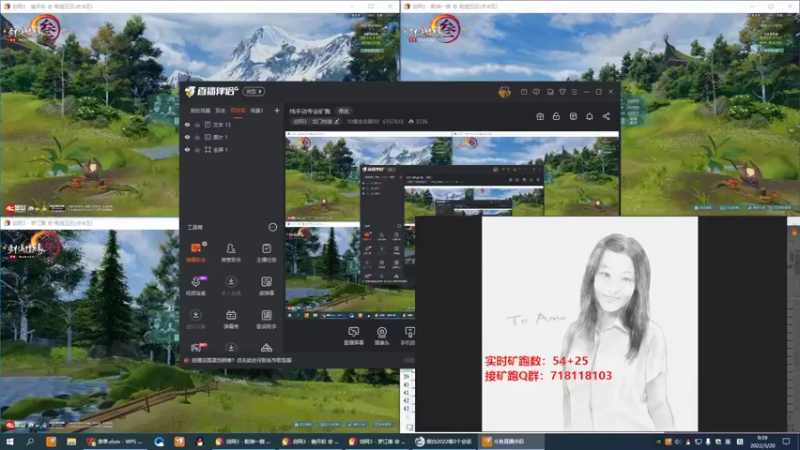Open the 房管助手 tool with person icon
The width and height of the screenshot is (800, 450).
(231, 252)
